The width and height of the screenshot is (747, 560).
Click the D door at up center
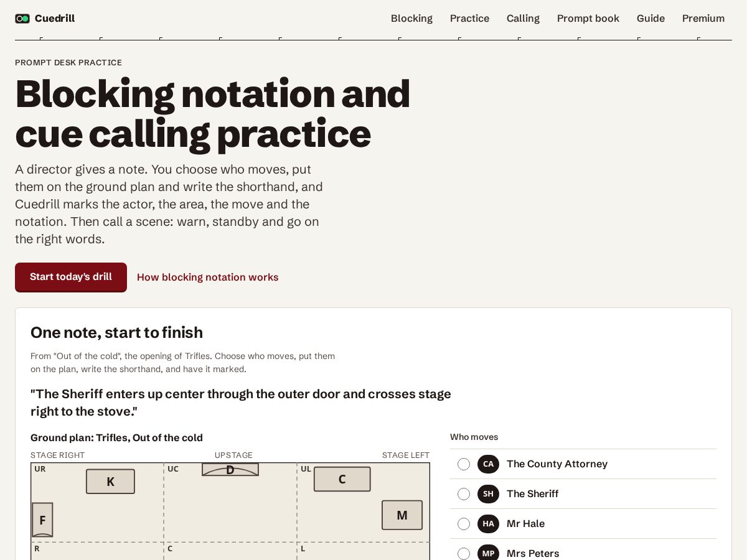pos(230,470)
